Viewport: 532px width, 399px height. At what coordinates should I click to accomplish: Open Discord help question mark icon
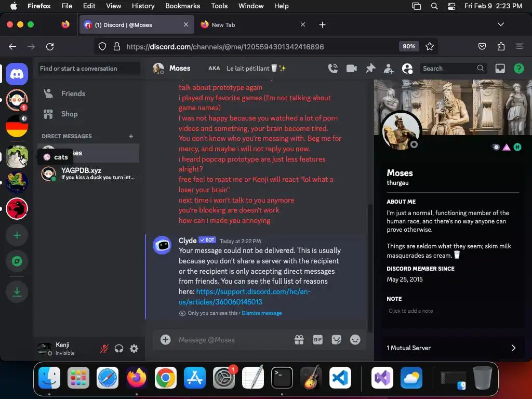point(518,69)
